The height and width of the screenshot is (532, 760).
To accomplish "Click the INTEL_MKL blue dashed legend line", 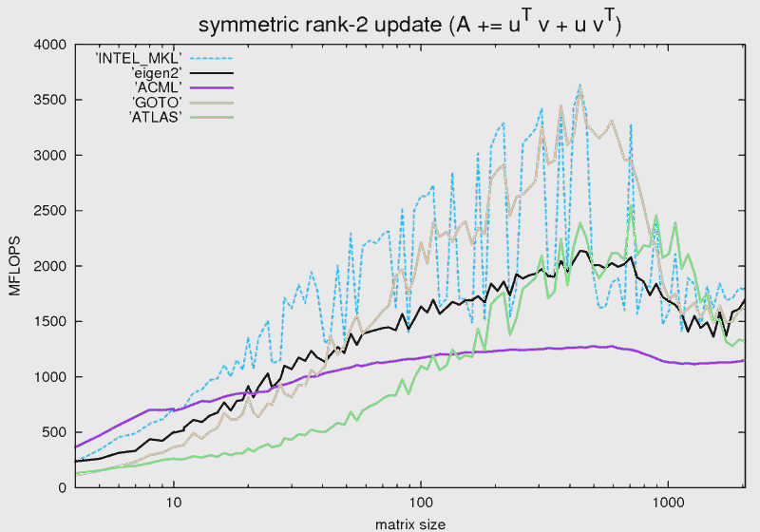I will pos(211,58).
